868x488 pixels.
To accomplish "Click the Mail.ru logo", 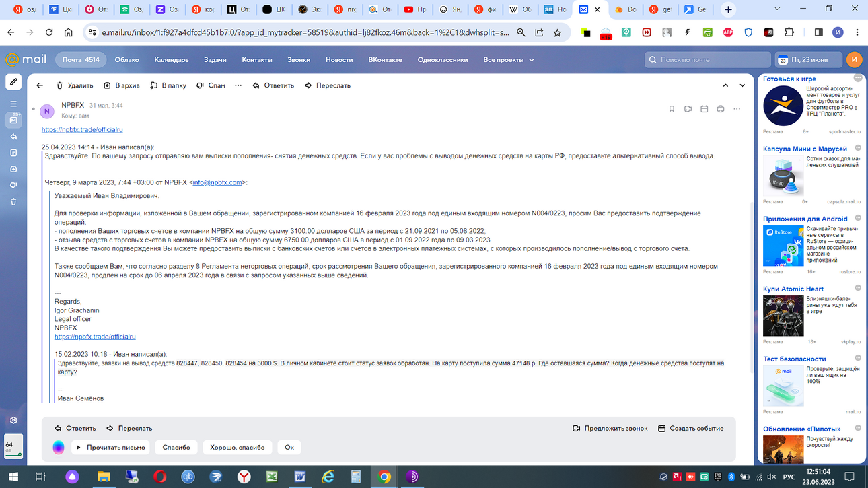I will click(26, 59).
